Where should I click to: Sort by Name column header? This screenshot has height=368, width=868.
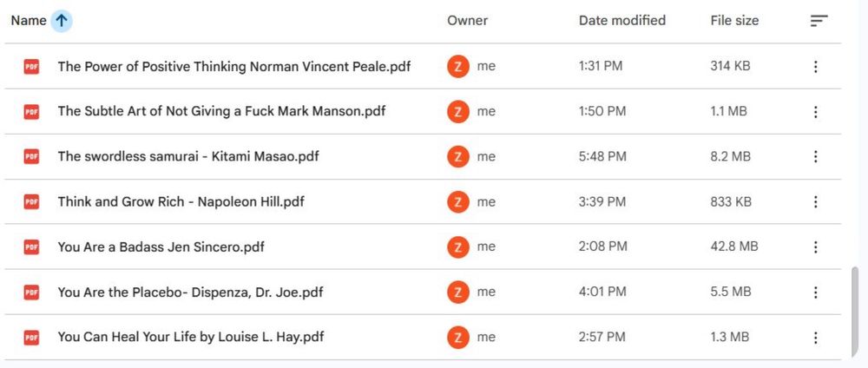click(x=29, y=21)
